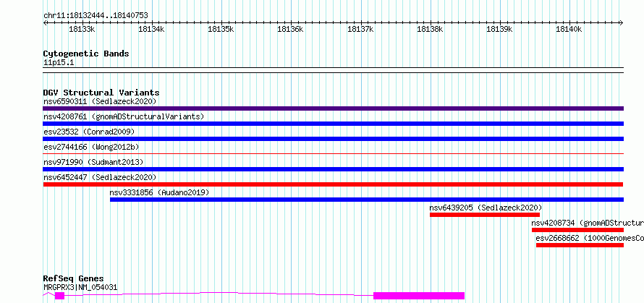Select the small magenta MRGPRX3 first exon
The image size is (644, 303).
[x=59, y=296]
